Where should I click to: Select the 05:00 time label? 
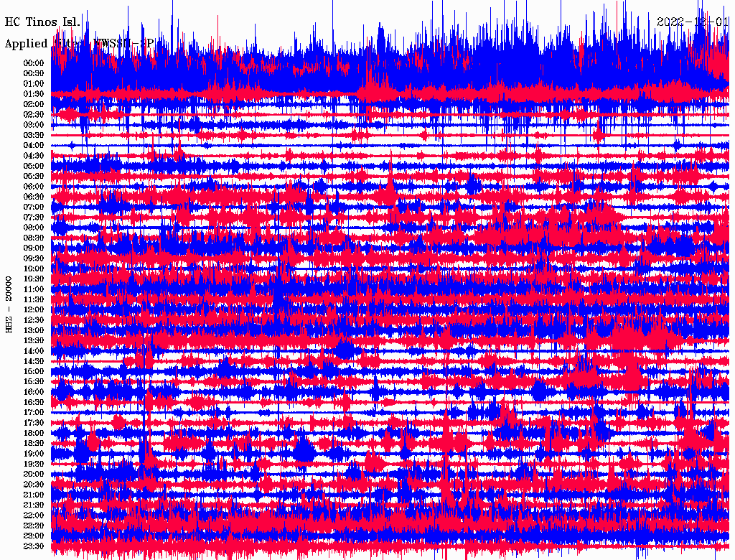click(34, 166)
